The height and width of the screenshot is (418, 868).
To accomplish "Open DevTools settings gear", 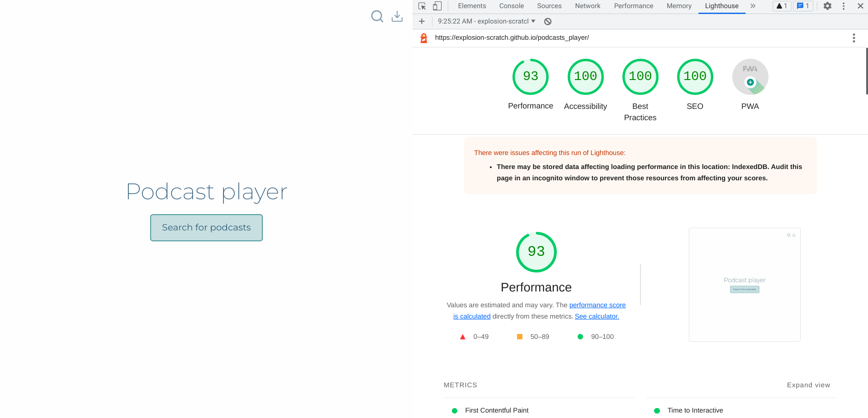I will pyautogui.click(x=827, y=6).
